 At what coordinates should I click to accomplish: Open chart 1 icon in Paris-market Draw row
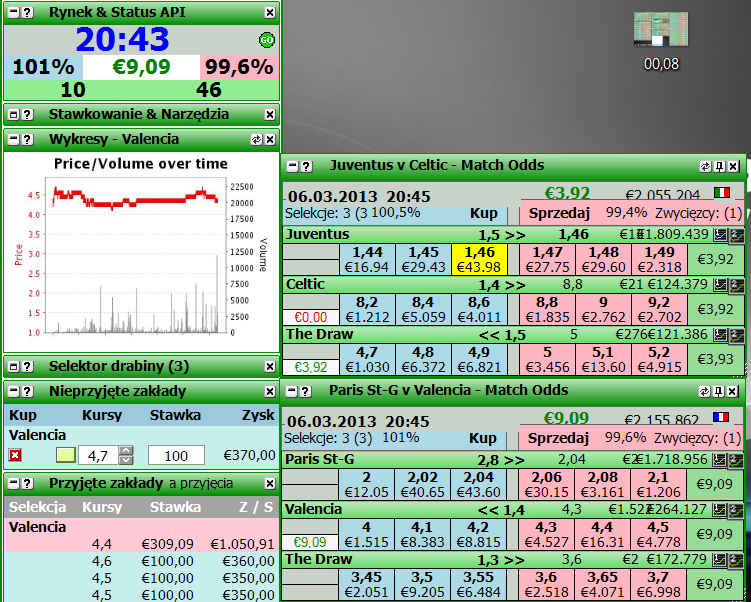(719, 560)
